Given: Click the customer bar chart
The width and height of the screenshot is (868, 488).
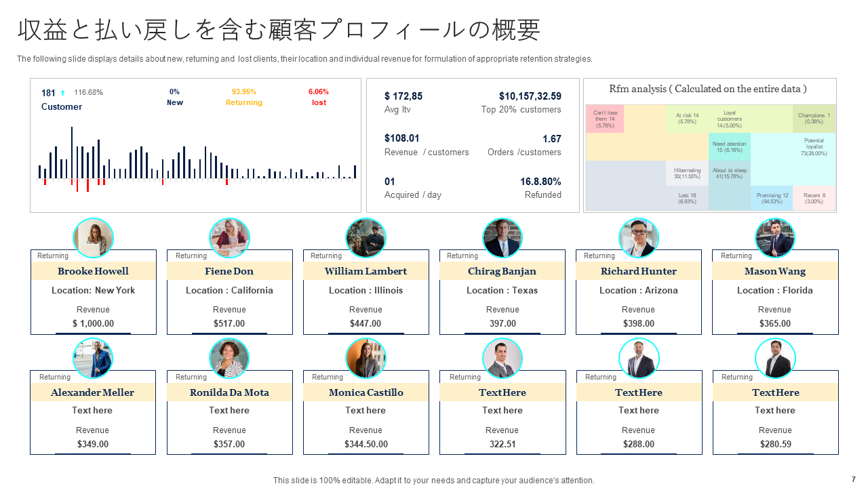Looking at the screenshot, I should (x=197, y=159).
